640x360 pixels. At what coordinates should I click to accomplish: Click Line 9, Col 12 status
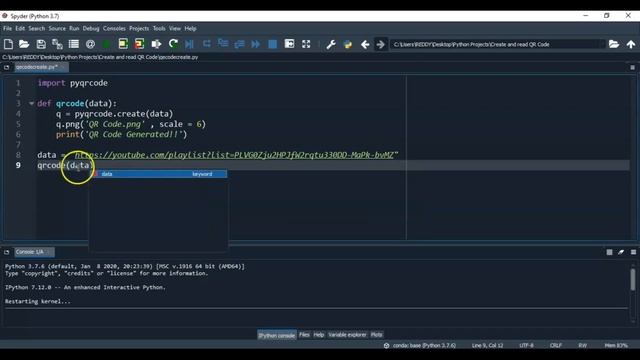(x=487, y=345)
